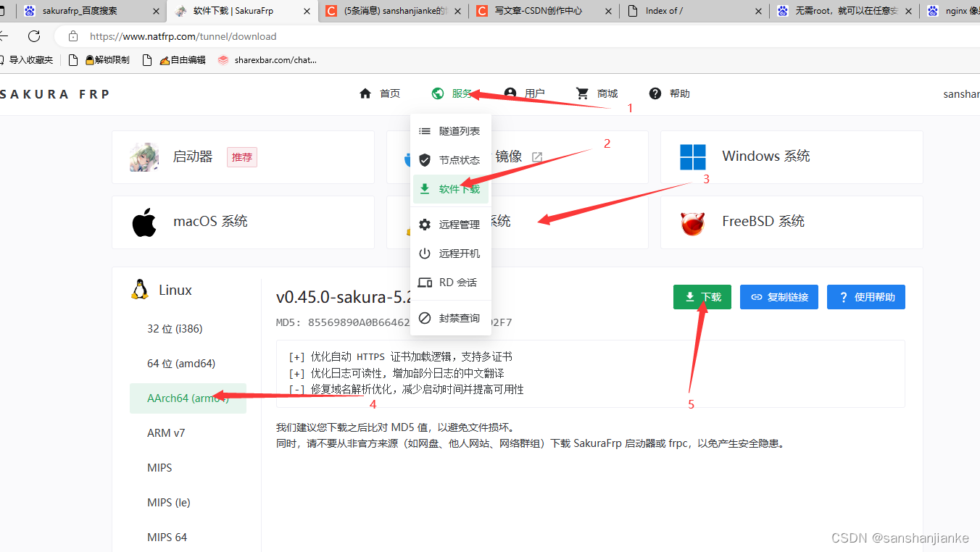Viewport: 980px width, 552px height.
Task: Click the power icon beside 远程开机
Action: 425,254
